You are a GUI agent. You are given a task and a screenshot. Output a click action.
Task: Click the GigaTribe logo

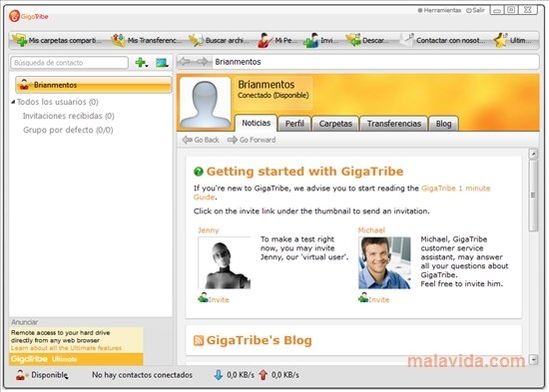[x=29, y=16]
